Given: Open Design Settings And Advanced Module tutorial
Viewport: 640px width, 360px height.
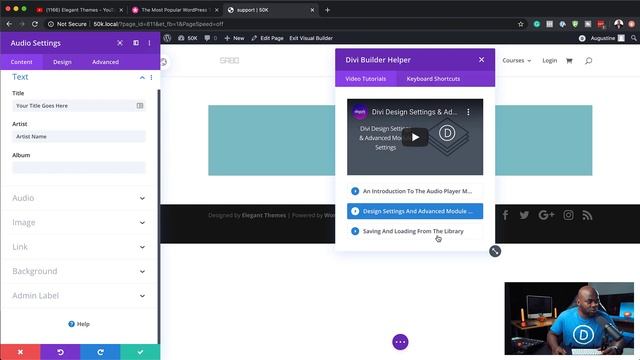Looking at the screenshot, I should click(415, 211).
